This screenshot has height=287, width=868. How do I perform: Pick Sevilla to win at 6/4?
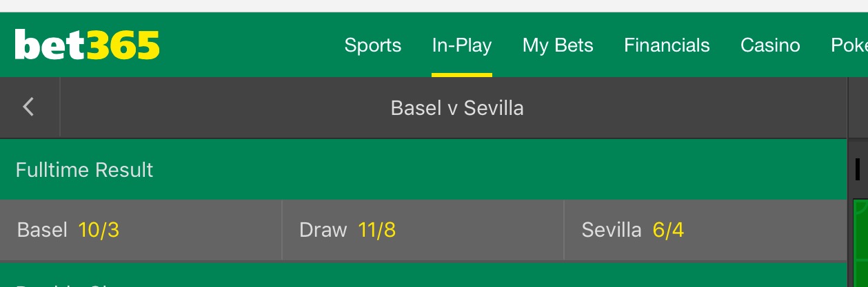tap(705, 230)
